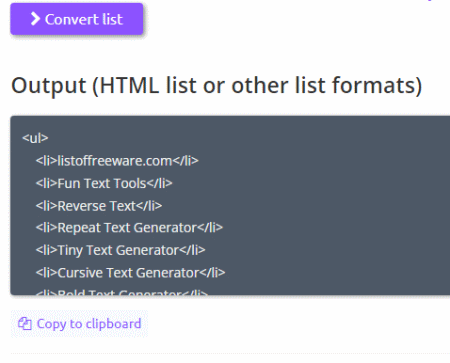Viewport: 450px width, 363px height.
Task: Click the Reverse Text output line
Action: click(99, 206)
